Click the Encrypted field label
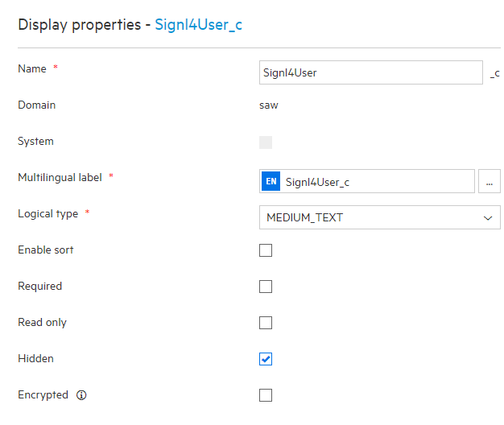 [x=43, y=394]
